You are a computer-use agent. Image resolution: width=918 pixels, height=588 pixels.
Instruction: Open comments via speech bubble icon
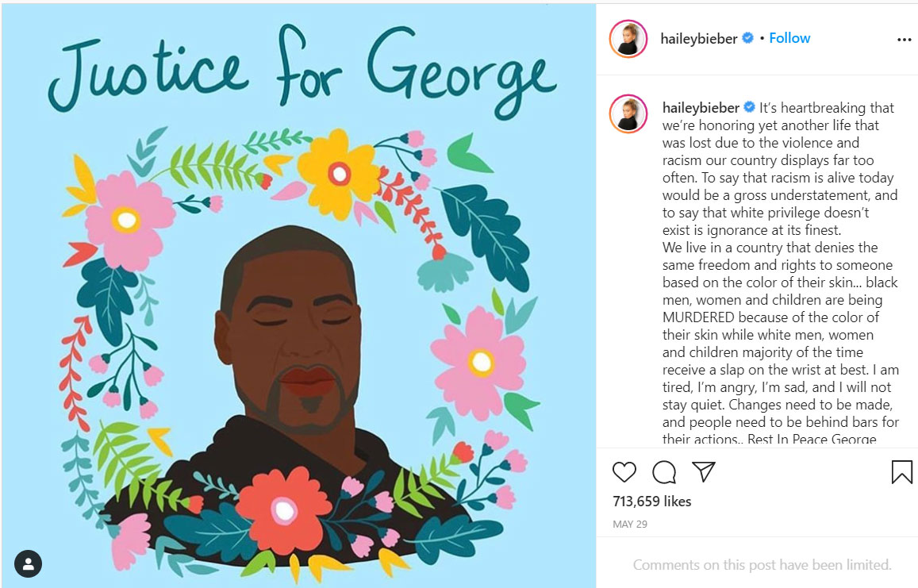(664, 472)
